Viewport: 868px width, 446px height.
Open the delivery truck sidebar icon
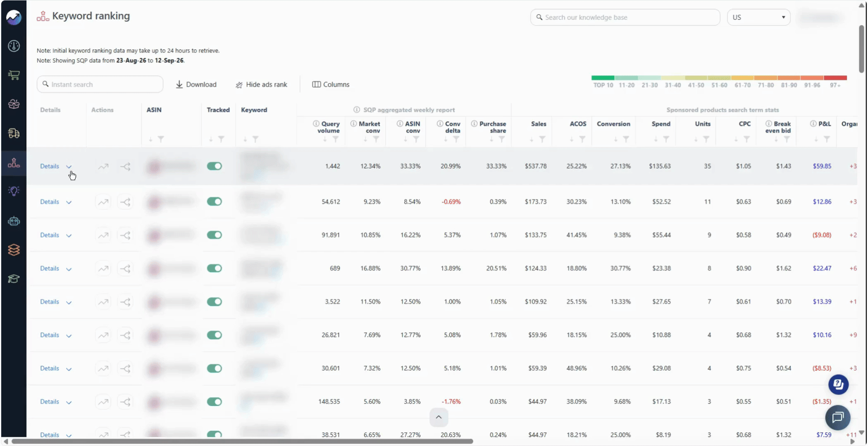pyautogui.click(x=14, y=133)
